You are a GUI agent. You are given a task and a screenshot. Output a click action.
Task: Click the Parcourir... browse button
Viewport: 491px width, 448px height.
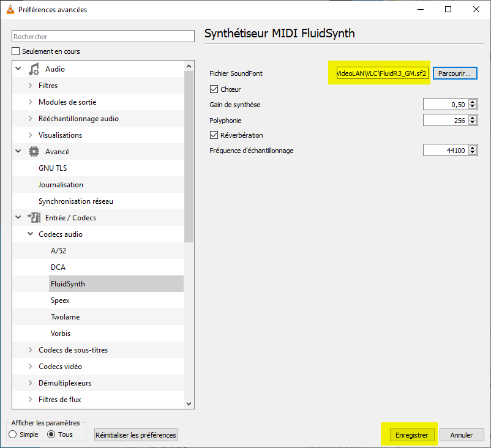(455, 73)
